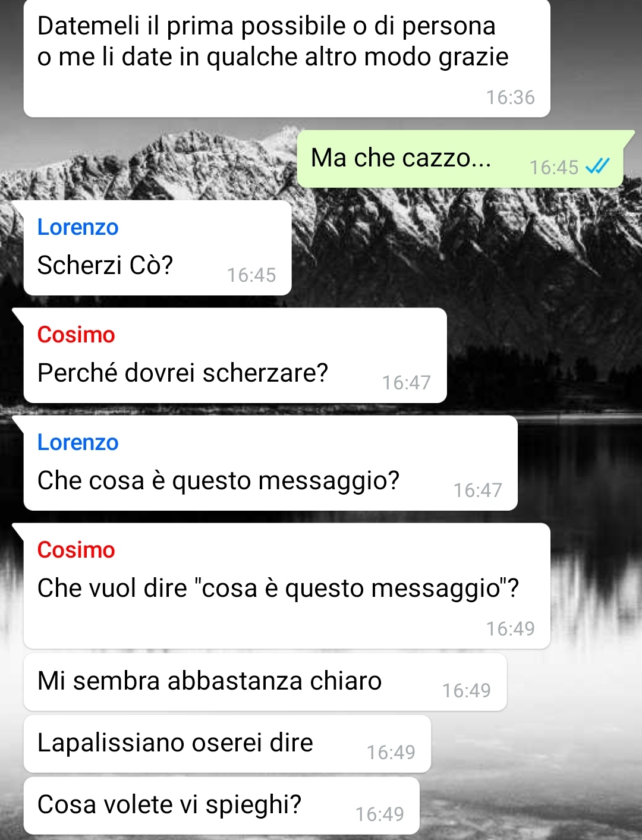Select the "Perché dovrei scherzare?" message
This screenshot has height=840, width=642.
click(235, 355)
